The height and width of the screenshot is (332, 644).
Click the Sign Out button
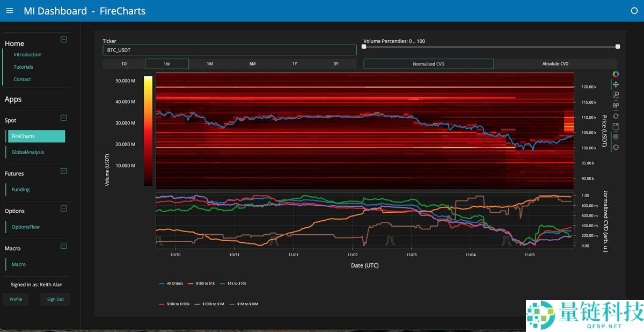[55, 299]
